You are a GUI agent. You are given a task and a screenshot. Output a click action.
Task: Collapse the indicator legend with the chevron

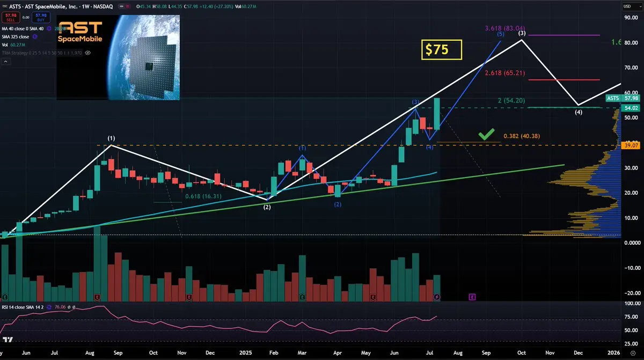[x=6, y=62]
